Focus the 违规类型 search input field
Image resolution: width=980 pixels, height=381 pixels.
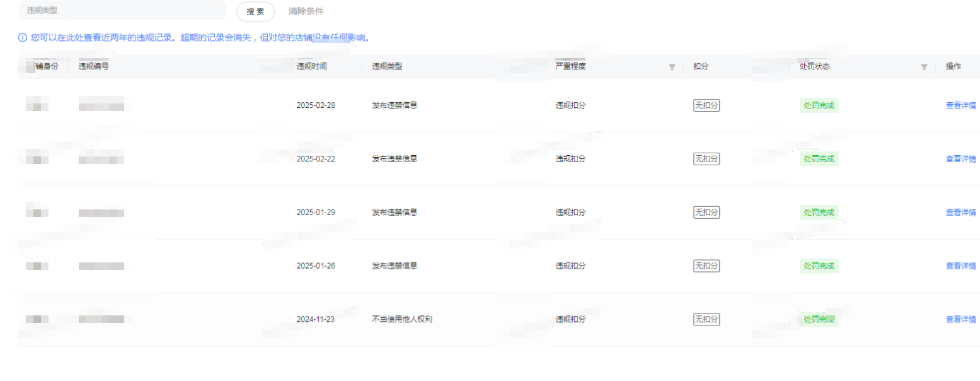click(123, 11)
